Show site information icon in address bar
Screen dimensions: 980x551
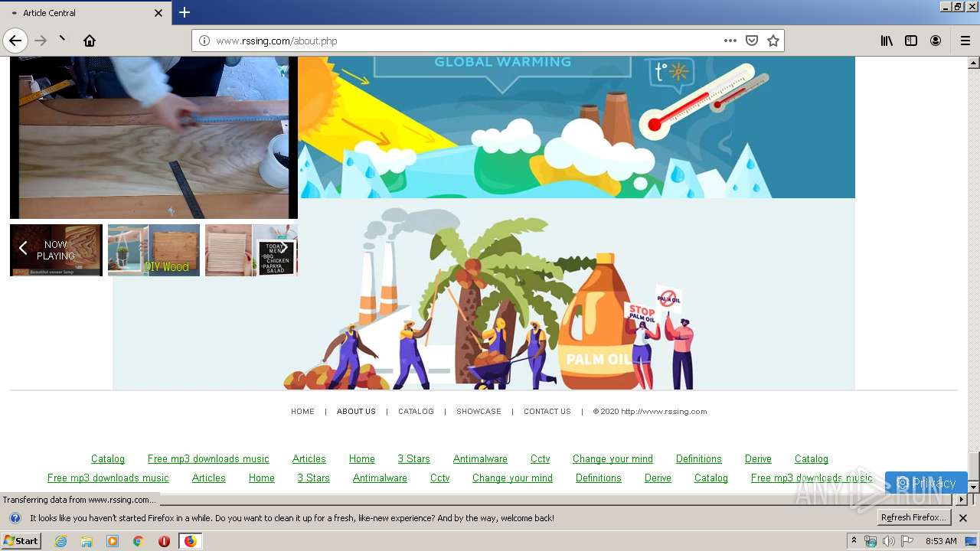pyautogui.click(x=204, y=41)
